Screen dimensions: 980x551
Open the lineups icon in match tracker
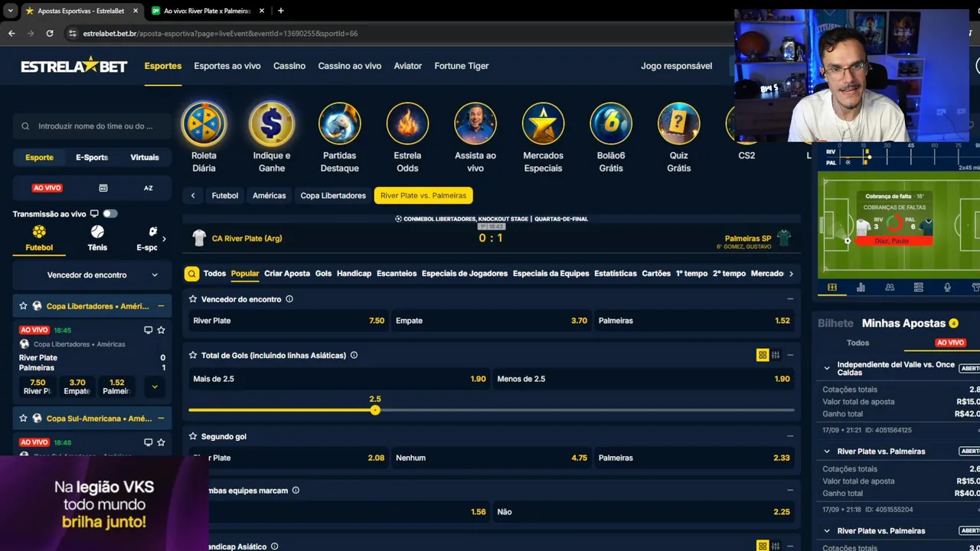point(890,288)
